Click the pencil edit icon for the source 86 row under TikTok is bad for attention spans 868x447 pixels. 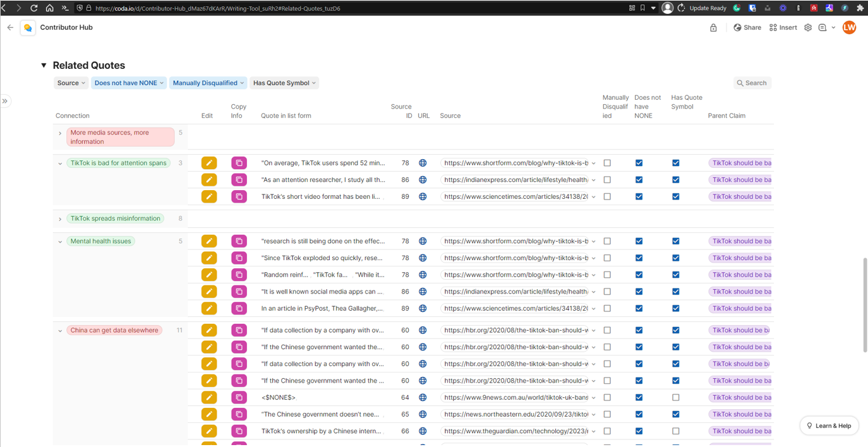209,180
